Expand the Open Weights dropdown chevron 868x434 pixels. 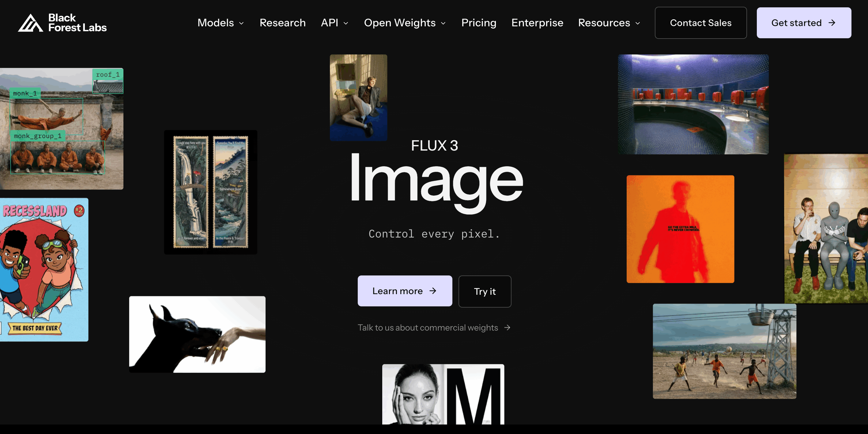tap(443, 23)
